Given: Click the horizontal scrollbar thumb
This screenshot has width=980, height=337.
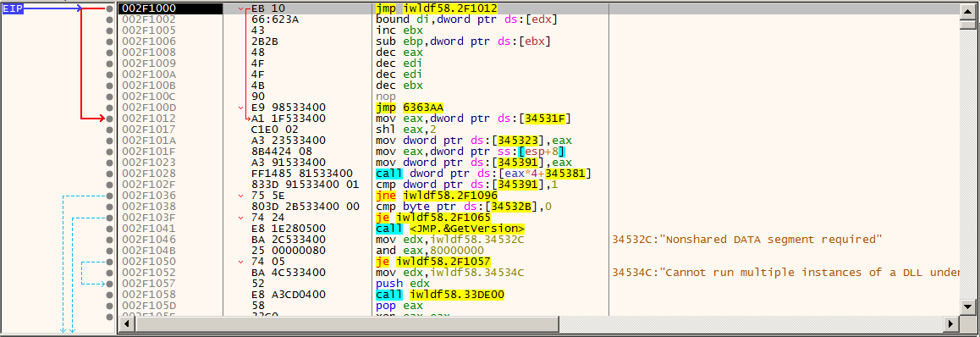Looking at the screenshot, I should [348, 323].
